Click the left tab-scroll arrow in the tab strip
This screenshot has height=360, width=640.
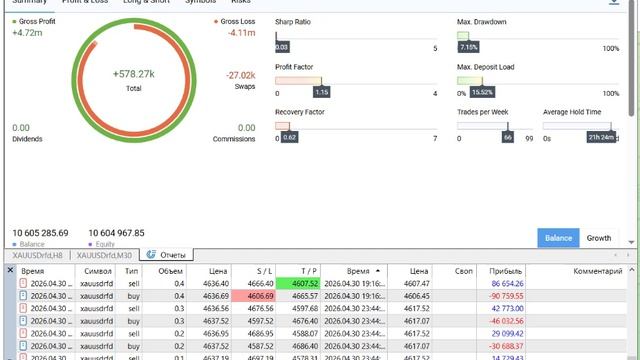616,255
